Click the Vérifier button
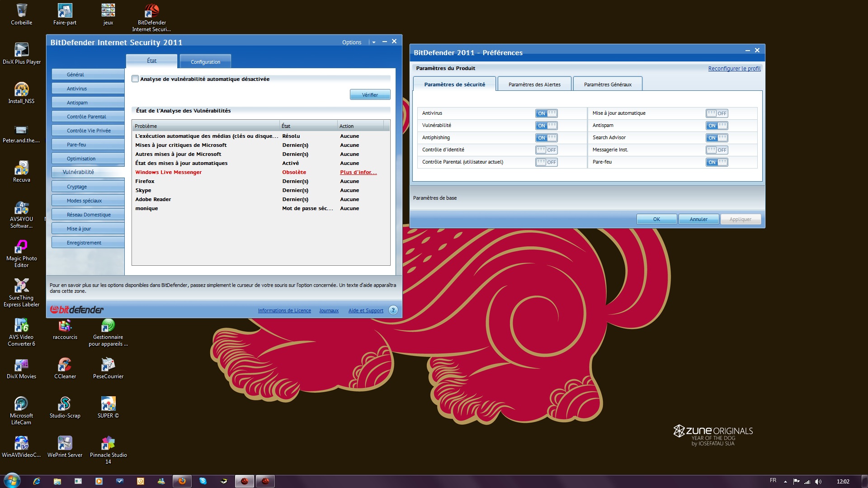Image resolution: width=868 pixels, height=488 pixels. [x=370, y=94]
